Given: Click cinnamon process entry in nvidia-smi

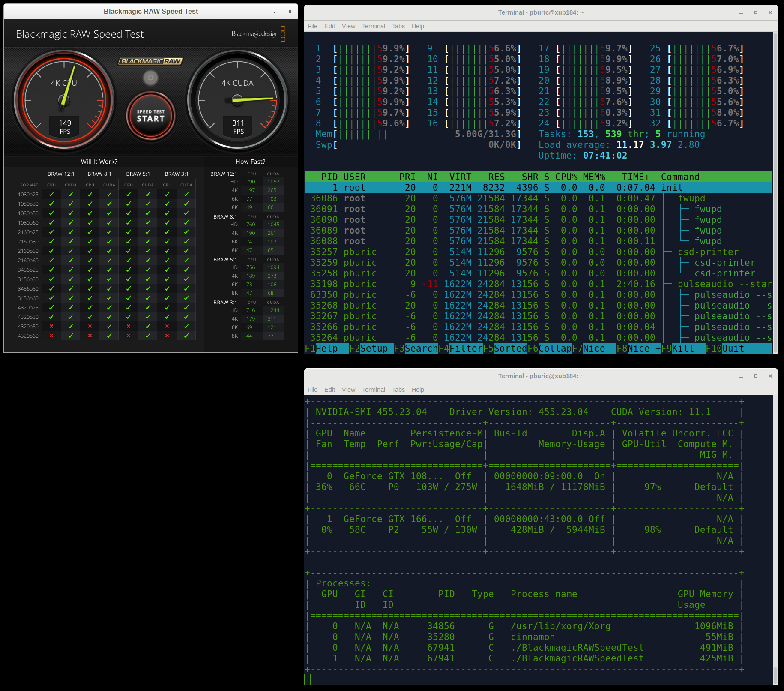Looking at the screenshot, I should click(533, 637).
